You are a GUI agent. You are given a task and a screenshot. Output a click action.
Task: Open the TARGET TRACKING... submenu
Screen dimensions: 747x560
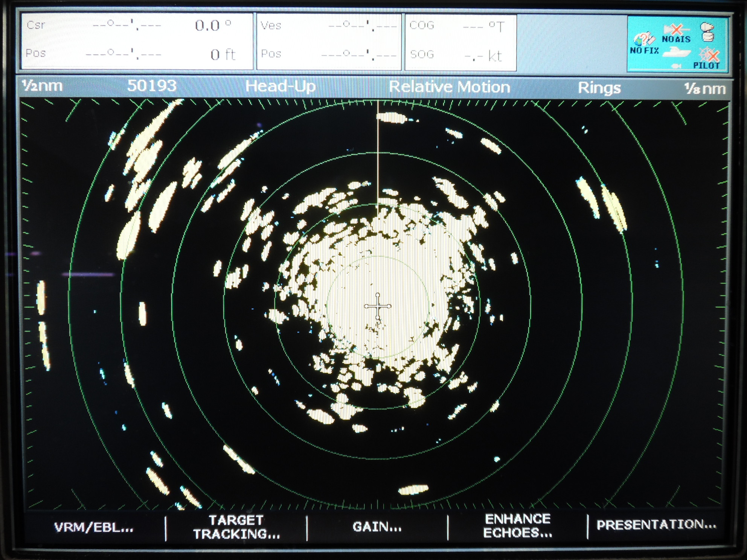pos(236,527)
